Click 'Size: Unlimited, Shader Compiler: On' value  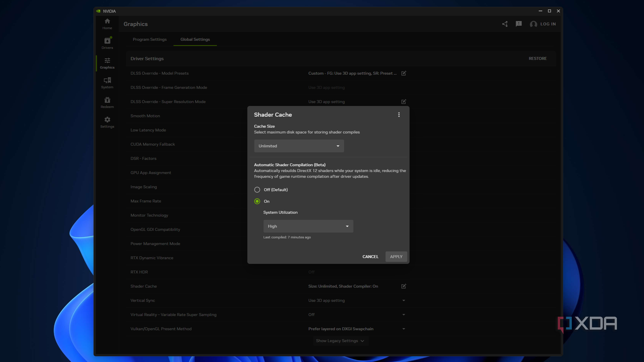tap(343, 286)
